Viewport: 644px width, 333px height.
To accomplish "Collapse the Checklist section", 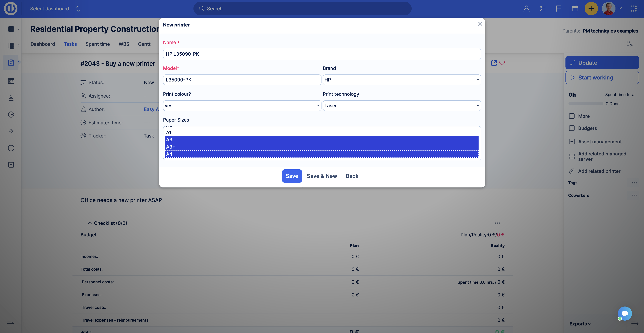I will (x=90, y=223).
